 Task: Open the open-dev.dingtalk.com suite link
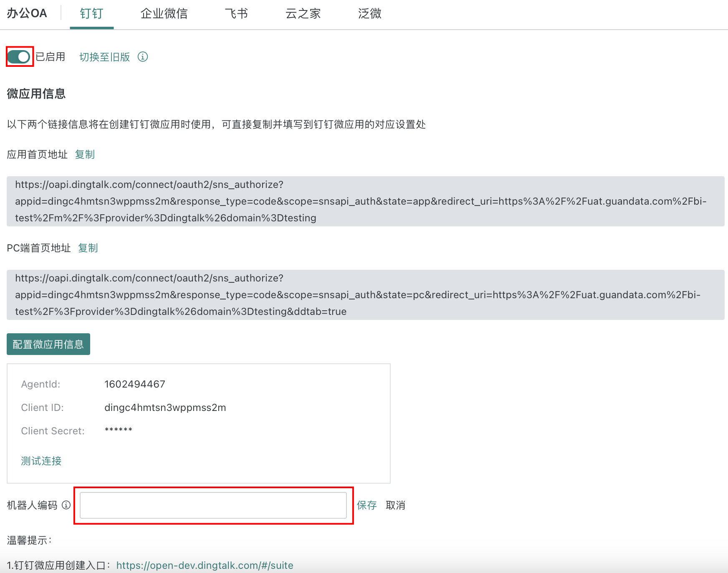point(205,565)
